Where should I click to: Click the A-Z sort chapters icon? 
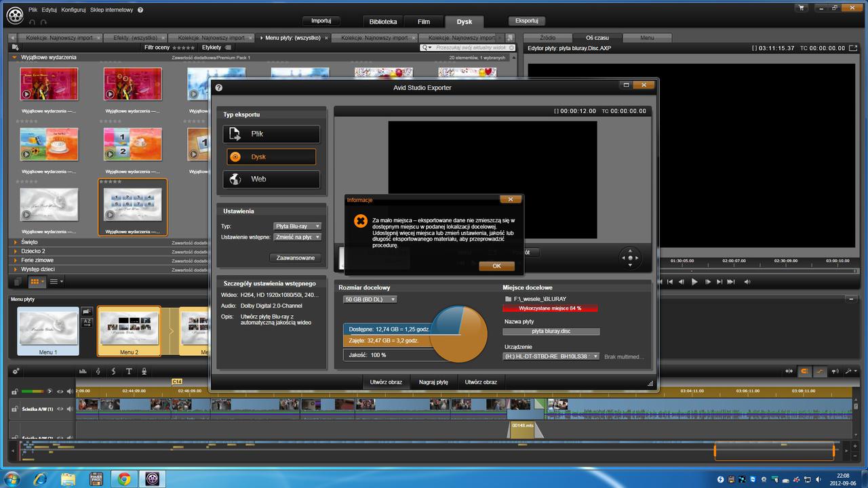pos(87,323)
